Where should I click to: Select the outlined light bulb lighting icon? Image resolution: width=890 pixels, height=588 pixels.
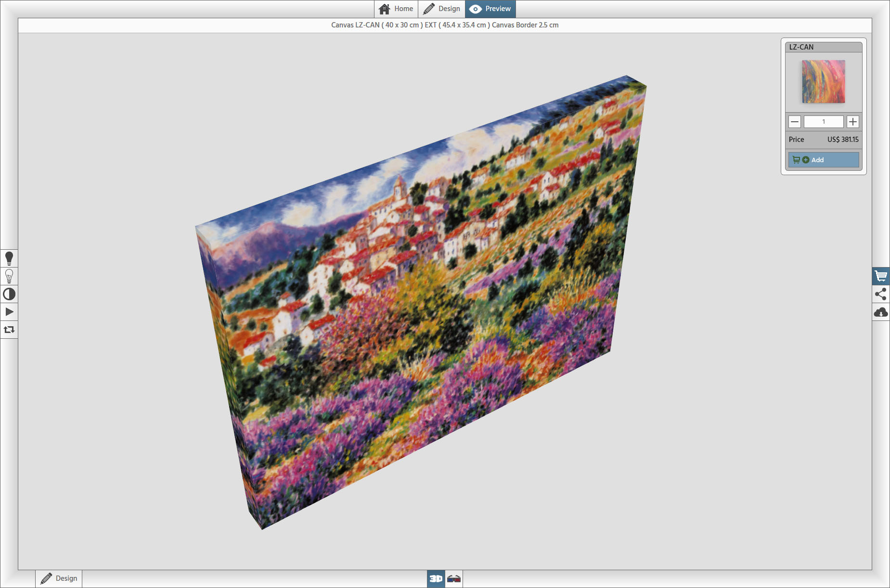point(9,276)
